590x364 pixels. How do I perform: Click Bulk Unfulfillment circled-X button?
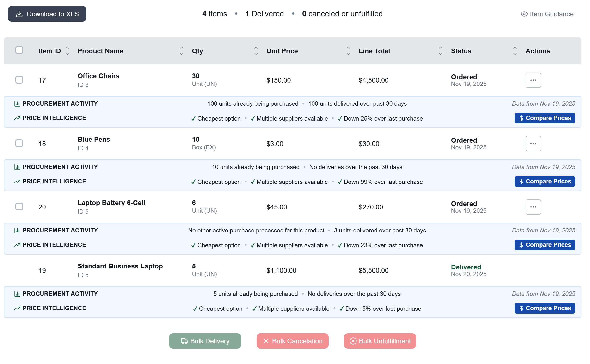[x=380, y=341]
